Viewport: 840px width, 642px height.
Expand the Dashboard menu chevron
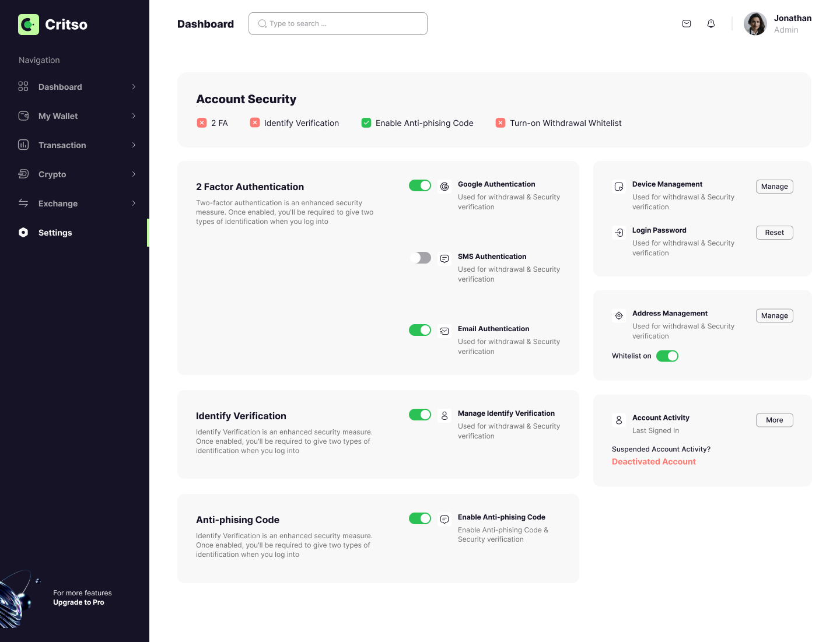(134, 87)
